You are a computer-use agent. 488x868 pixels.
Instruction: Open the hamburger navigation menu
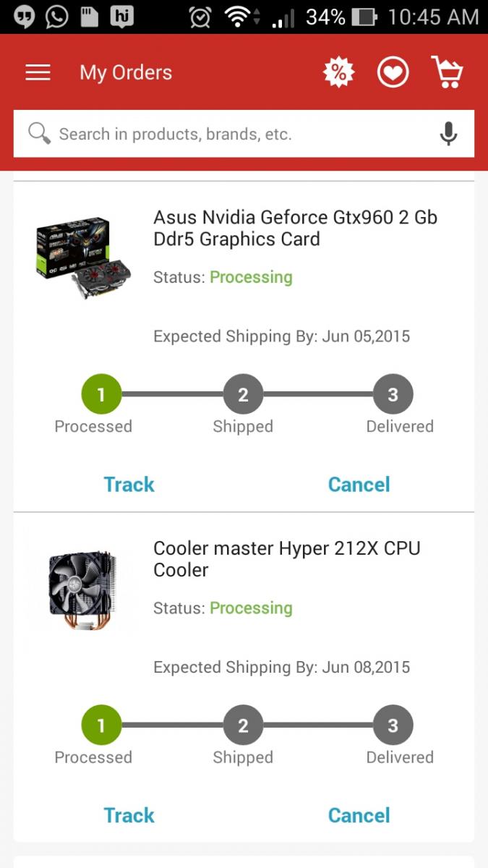tap(38, 72)
